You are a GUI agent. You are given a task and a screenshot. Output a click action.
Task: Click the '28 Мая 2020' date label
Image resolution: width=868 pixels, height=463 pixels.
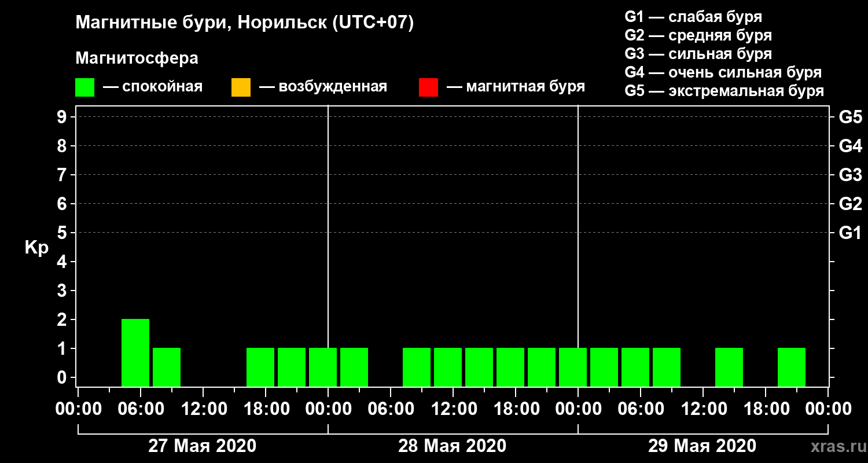pos(452,446)
